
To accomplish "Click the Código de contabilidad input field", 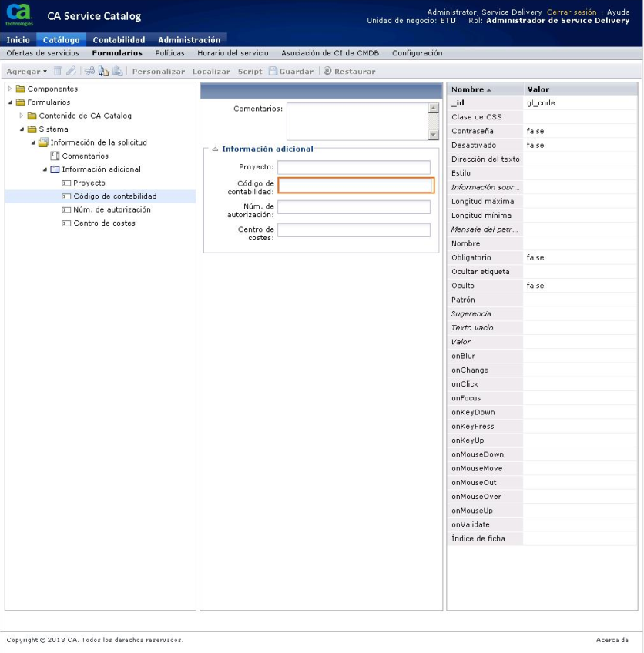I will coord(356,186).
